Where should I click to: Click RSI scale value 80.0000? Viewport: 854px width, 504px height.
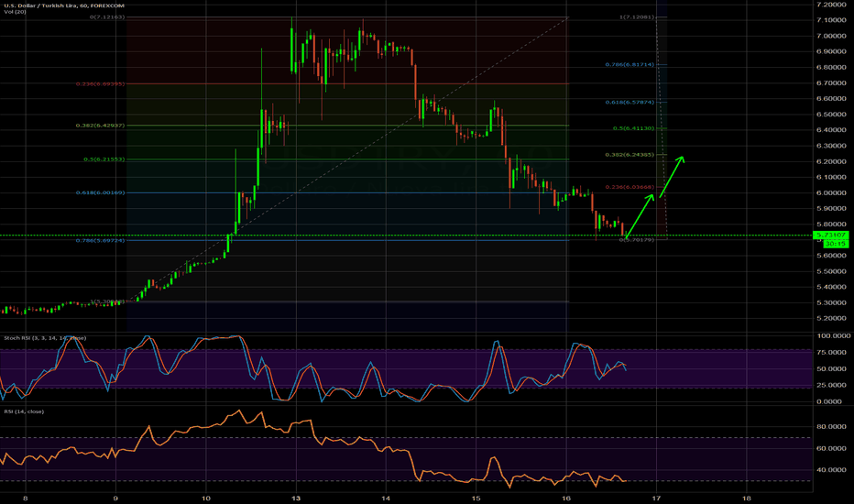(x=833, y=427)
